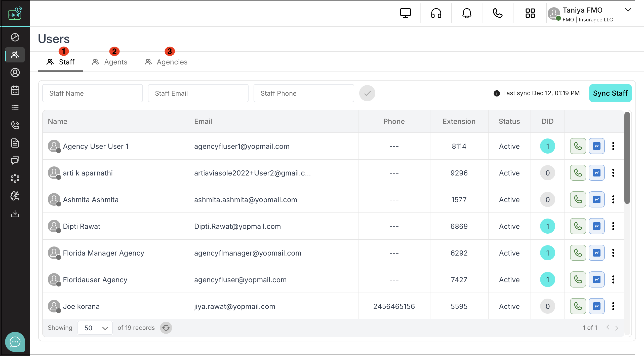Go to next page arrow in pagination
This screenshot has height=356, width=644.
617,328
